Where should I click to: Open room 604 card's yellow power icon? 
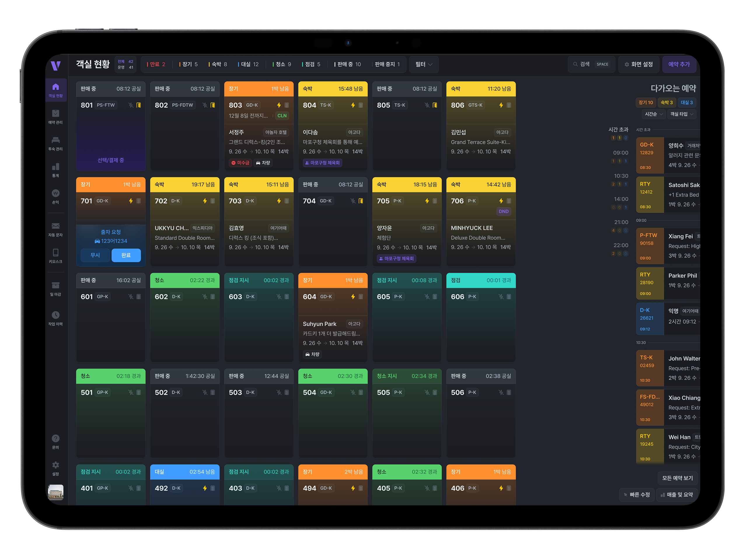coord(352,297)
